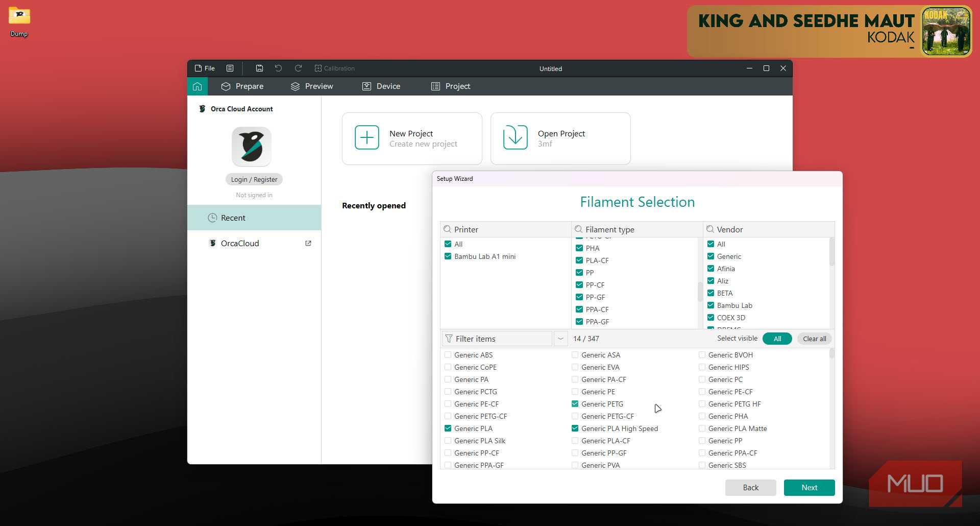Switch to the Project tab

[451, 86]
